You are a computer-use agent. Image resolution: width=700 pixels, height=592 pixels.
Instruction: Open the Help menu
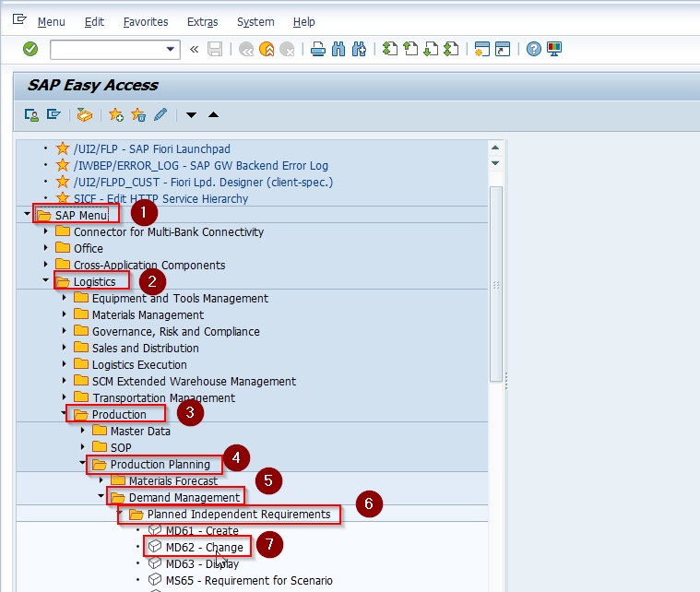coord(304,22)
